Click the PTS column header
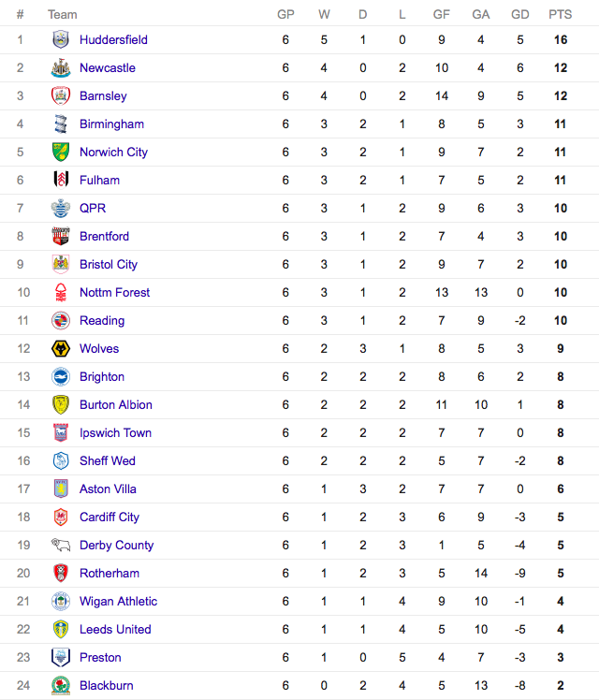The image size is (599, 700). click(x=561, y=15)
